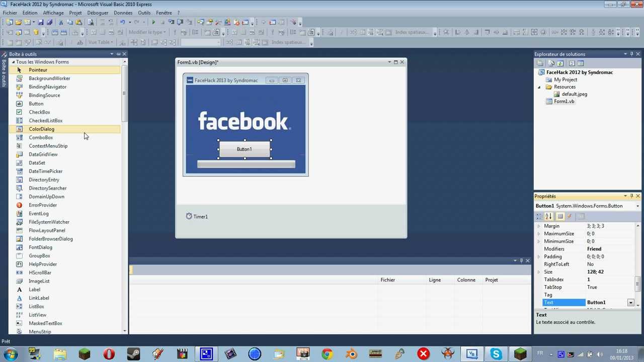The width and height of the screenshot is (644, 362).
Task: Pin the Toolbox panel (auto-hide toggle)
Action: click(x=118, y=54)
